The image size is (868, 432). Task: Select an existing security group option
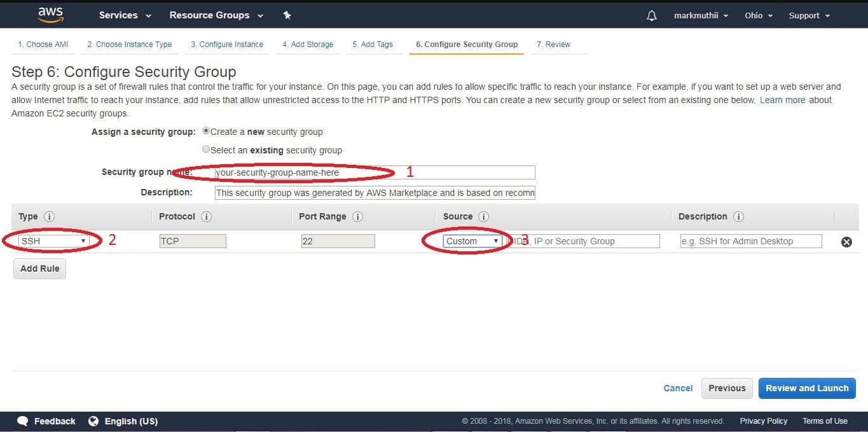pyautogui.click(x=205, y=150)
